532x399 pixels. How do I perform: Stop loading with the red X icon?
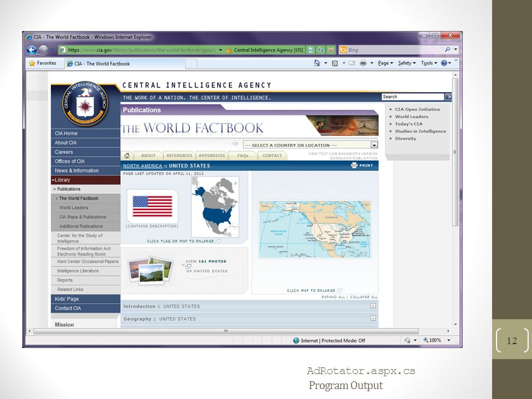pos(331,50)
